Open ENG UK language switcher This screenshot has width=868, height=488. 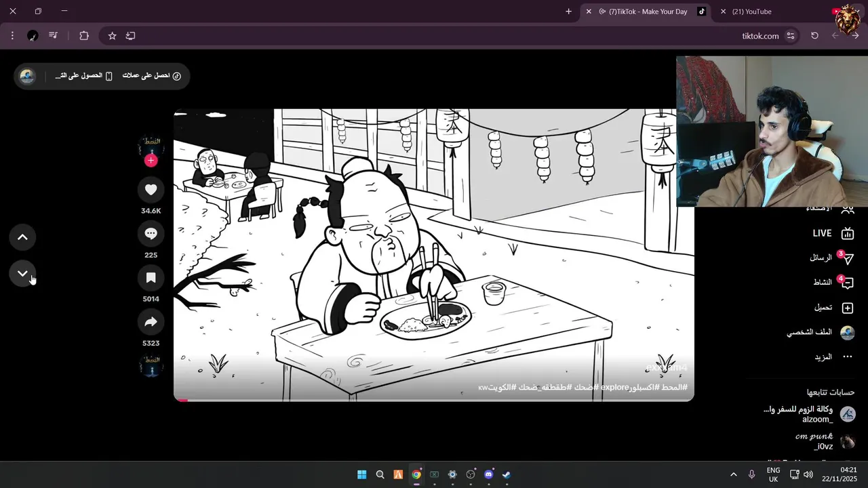point(773,474)
